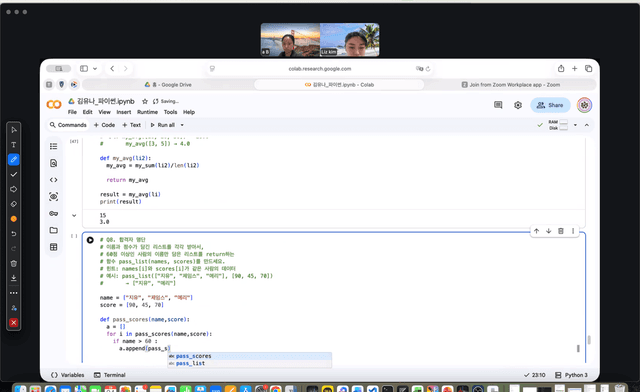Move the selected cell down
Screen dimensions: 640x392
pyautogui.click(x=549, y=231)
